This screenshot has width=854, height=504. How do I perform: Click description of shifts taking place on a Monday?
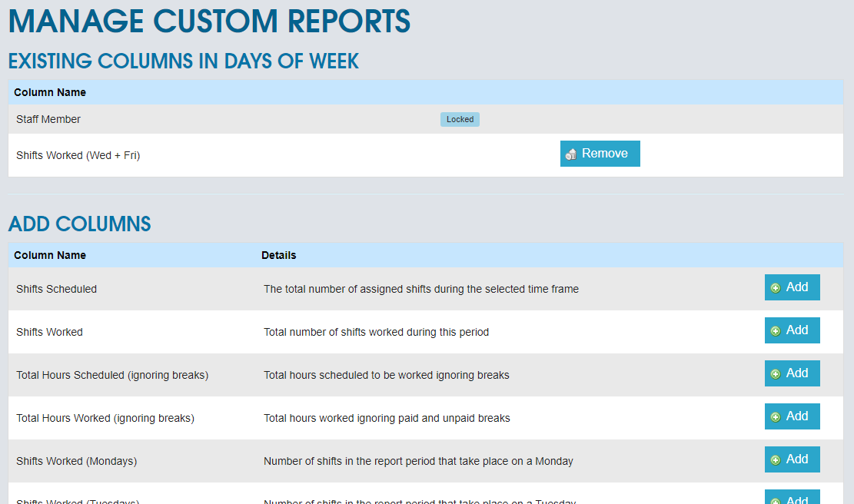(x=418, y=461)
